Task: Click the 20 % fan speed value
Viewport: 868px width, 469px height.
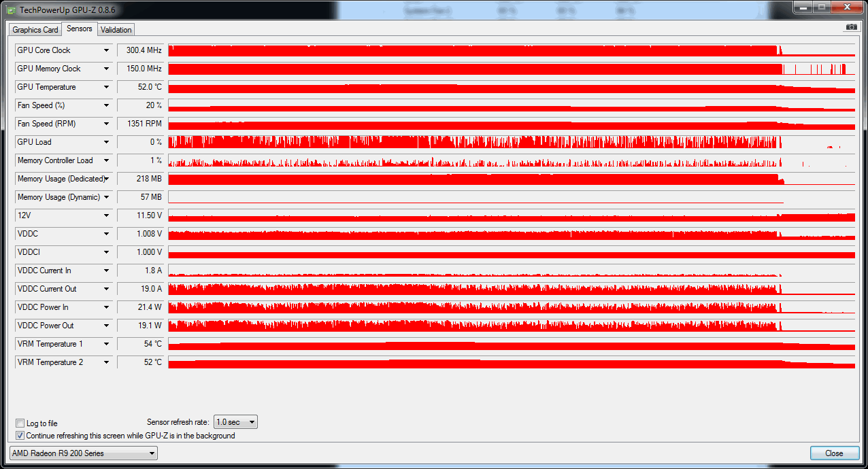Action: coord(141,105)
